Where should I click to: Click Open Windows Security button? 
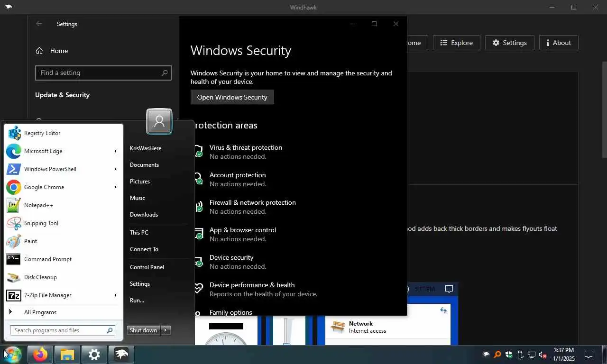click(x=232, y=97)
